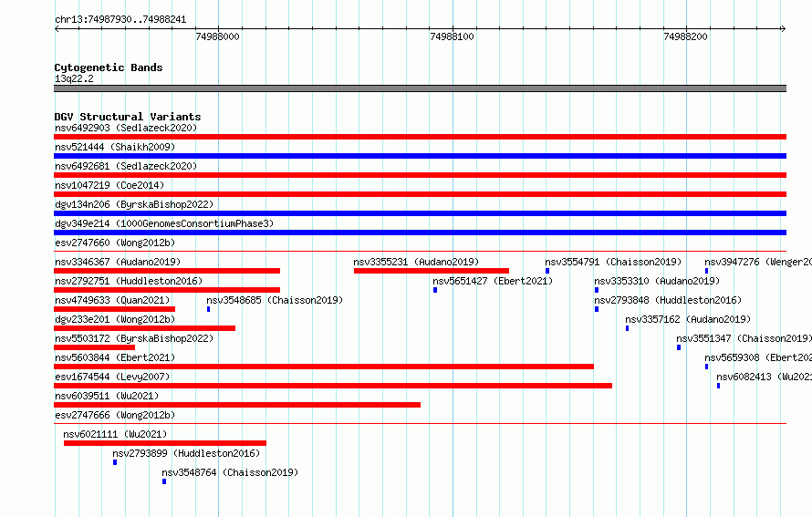Open the nsv5659308 (Ebert) variant label
This screenshot has width=812, height=517.
(758, 357)
